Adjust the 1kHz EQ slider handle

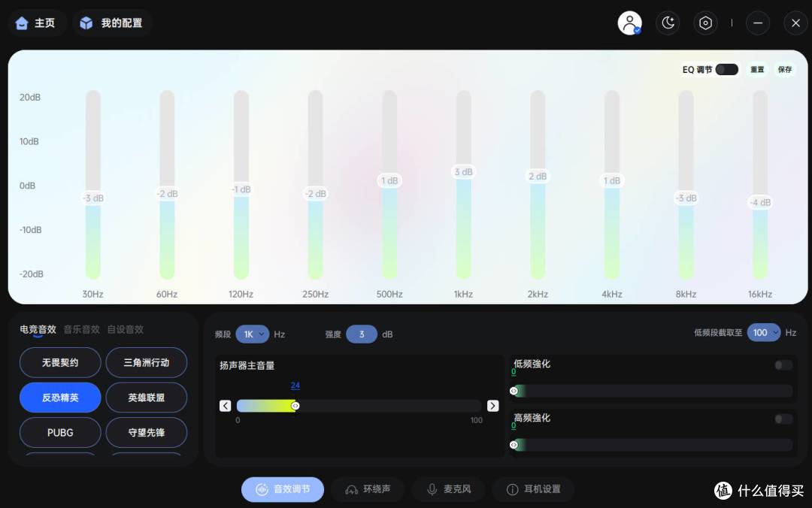(463, 172)
